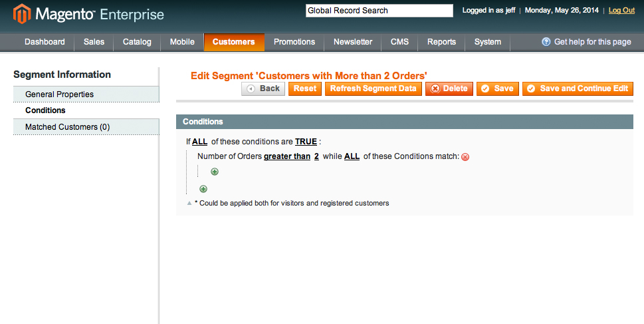644x324 pixels.
Task: Click the Save and Continue Edit button
Action: tap(578, 88)
